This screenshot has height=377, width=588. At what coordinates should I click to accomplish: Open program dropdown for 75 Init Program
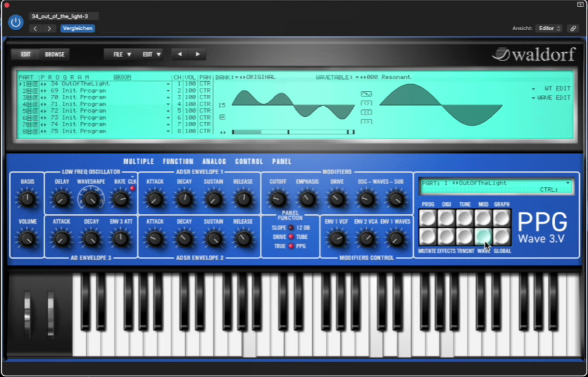(169, 132)
